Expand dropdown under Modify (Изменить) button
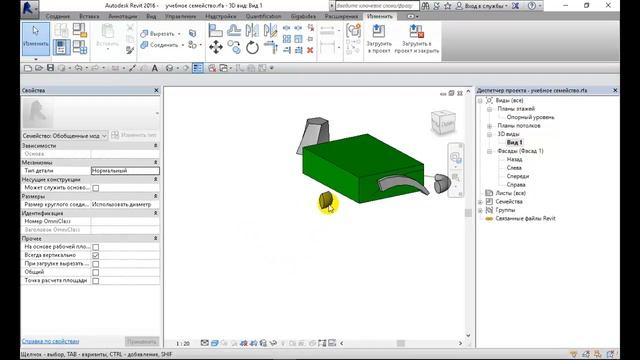Viewport: 640px width, 360px height. 36,59
